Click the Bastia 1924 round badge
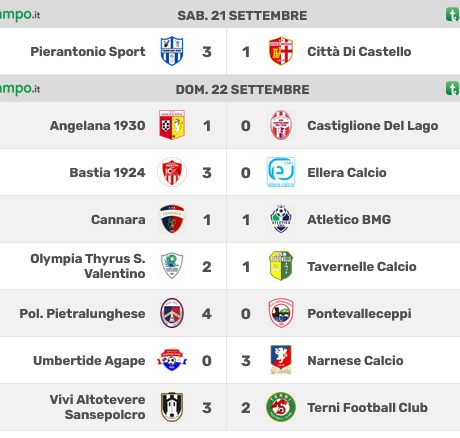460x438 pixels. (172, 172)
